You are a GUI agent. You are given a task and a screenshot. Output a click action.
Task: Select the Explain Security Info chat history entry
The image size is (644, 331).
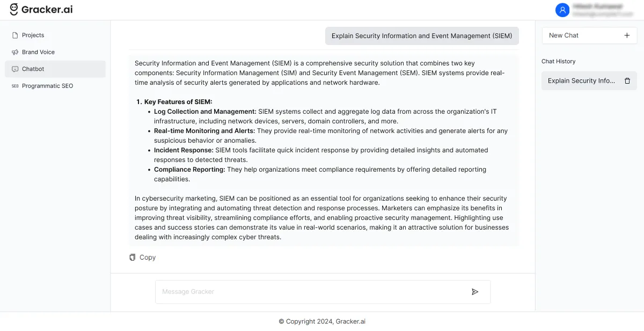[581, 80]
